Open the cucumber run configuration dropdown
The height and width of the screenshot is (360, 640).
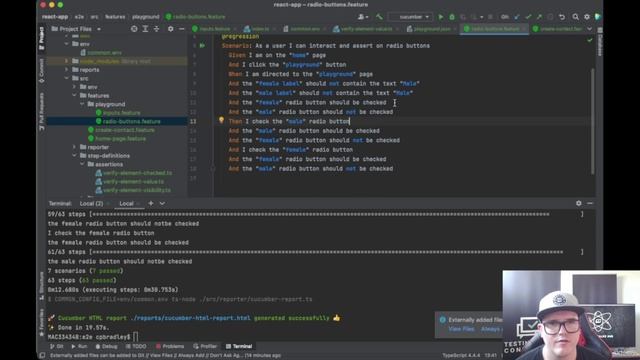[x=410, y=17]
